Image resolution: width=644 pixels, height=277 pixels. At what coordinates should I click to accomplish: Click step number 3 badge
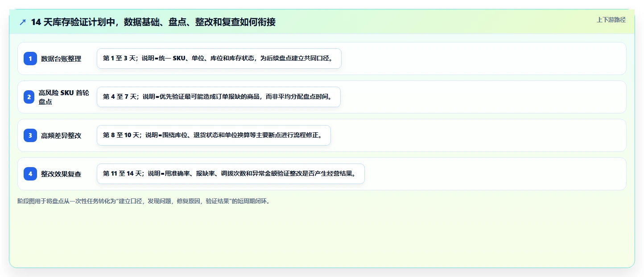[x=30, y=135]
